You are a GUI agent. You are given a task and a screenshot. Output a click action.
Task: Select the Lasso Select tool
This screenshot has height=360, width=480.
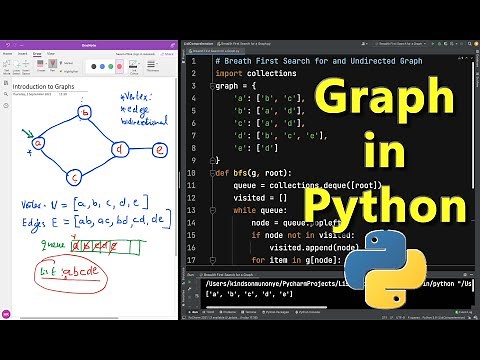tap(17, 67)
